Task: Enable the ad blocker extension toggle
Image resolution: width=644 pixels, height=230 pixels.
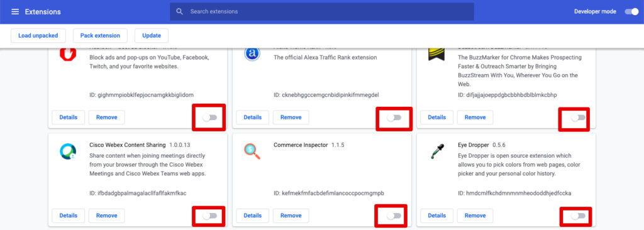Action: [209, 118]
